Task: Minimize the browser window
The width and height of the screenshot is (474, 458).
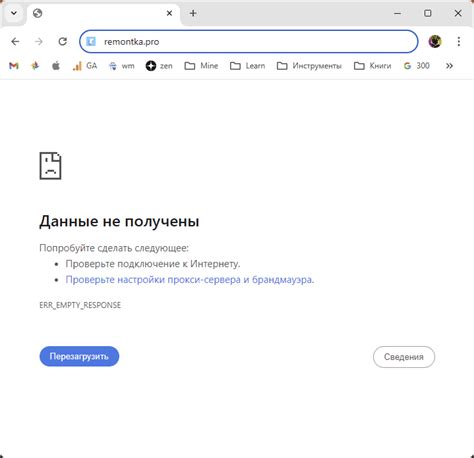Action: pos(397,13)
